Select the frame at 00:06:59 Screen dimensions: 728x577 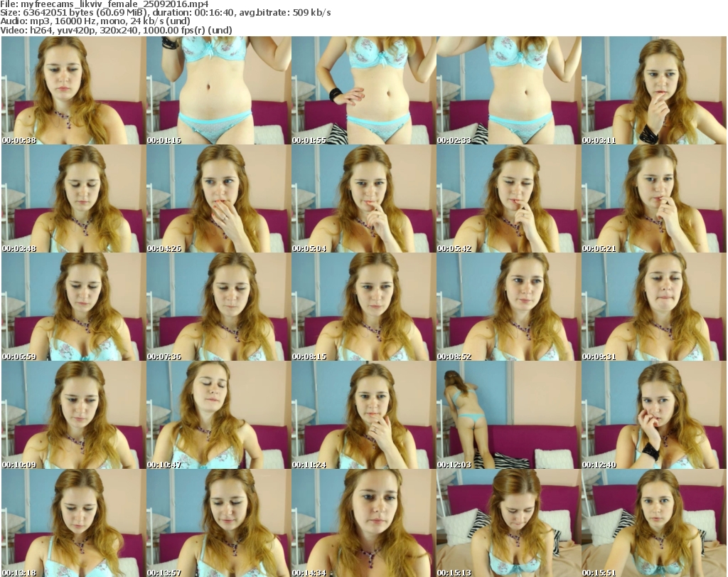pos(74,307)
